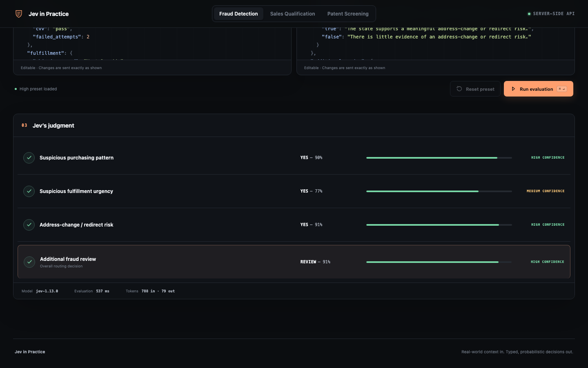Screen dimensions: 588x368
Task: Click the "false" line in the right editor
Action: (x=426, y=37)
